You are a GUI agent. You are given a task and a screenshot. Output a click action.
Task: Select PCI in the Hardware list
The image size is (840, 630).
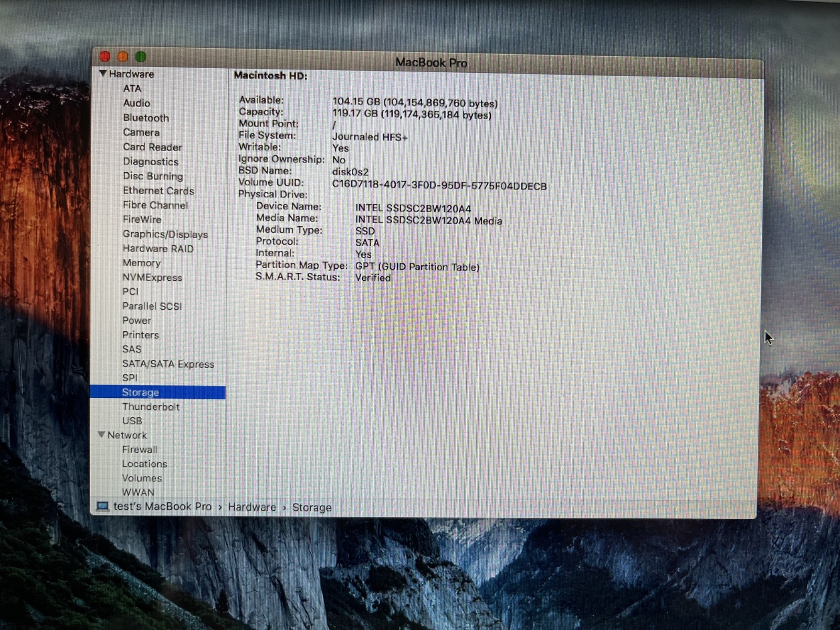point(131,291)
